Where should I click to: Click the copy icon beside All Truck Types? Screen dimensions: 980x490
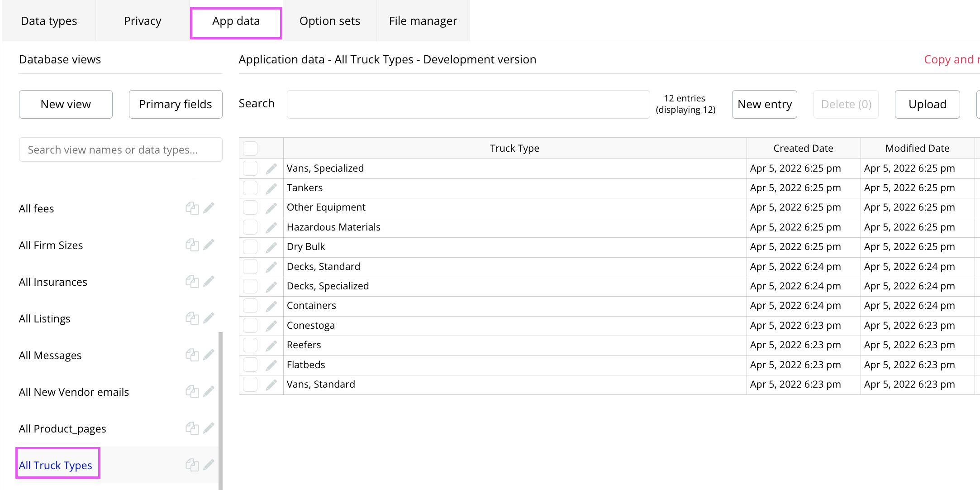point(192,465)
